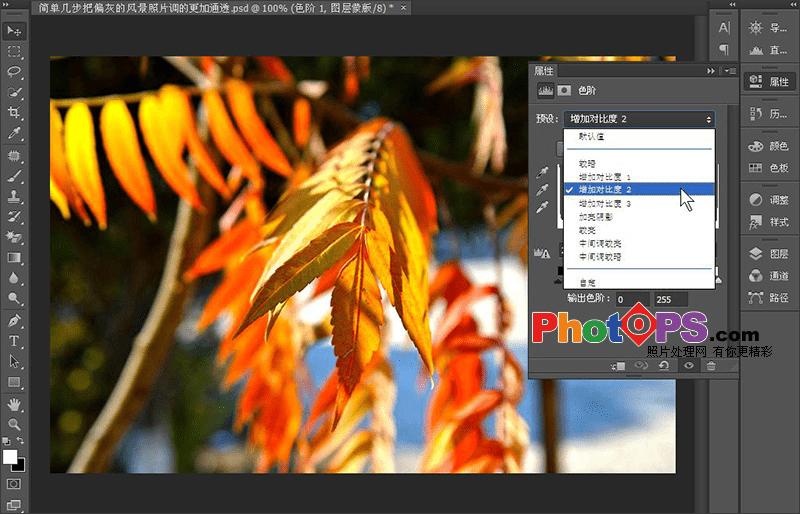Reset default foreground and background colors
The width and height of the screenshot is (800, 514).
[6, 441]
